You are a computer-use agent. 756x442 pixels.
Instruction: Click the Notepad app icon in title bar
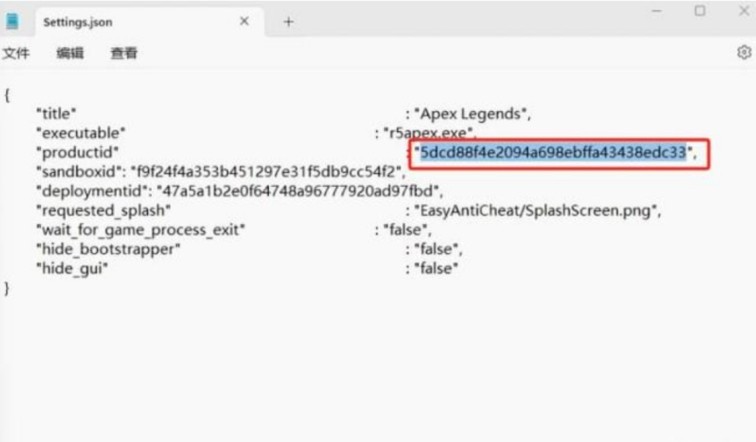[13, 21]
